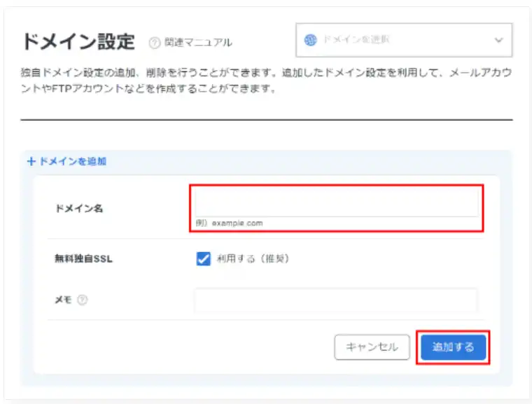Open the ドメインを選択 dropdown
The image size is (532, 404).
tap(404, 40)
